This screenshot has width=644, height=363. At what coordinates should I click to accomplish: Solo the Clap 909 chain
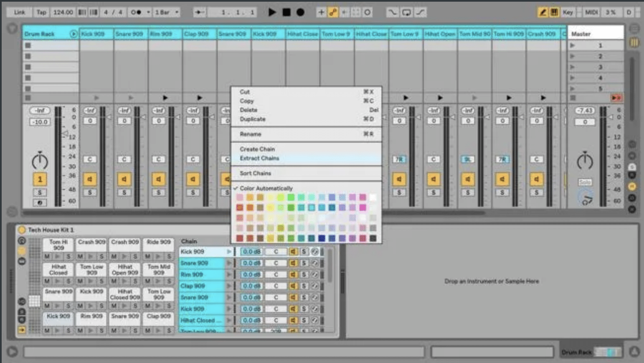[304, 286]
